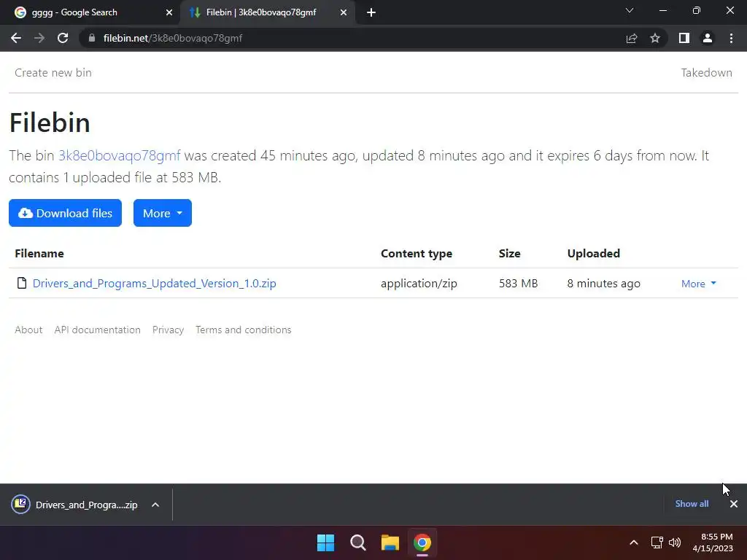Open Drivers_and_Programs_Updated_Version_1.0.zip file link
This screenshot has width=747, height=560.
click(155, 284)
